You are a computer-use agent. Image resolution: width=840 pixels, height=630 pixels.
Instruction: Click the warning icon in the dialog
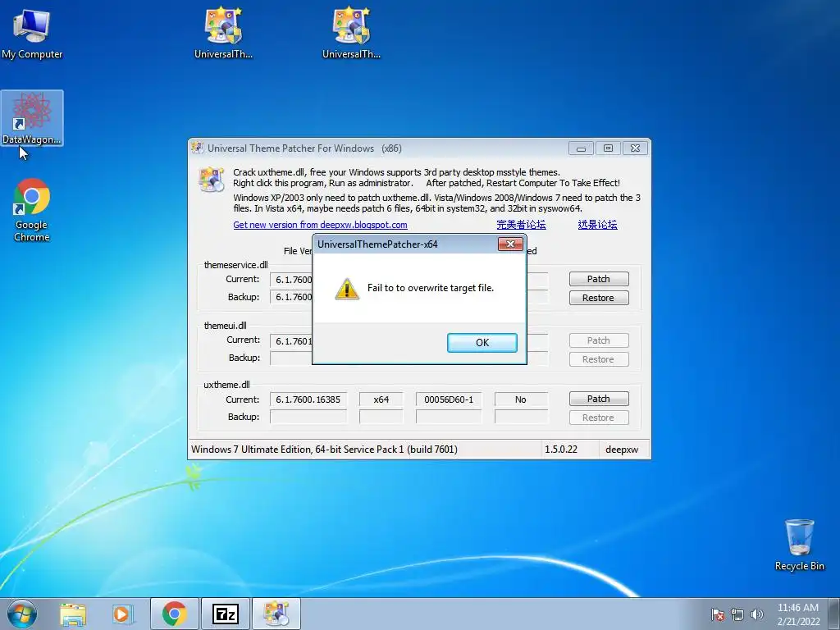[347, 289]
